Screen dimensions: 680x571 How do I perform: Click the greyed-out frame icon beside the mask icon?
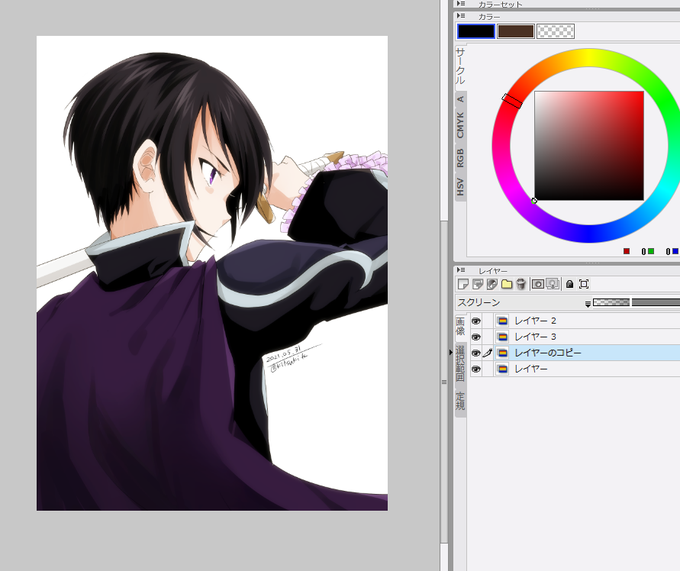pos(552,284)
